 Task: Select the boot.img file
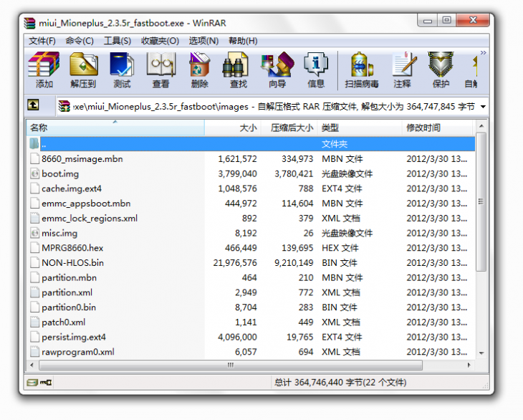click(60, 173)
